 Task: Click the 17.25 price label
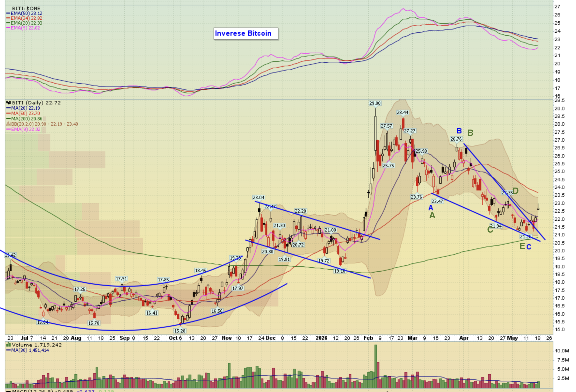(80, 289)
